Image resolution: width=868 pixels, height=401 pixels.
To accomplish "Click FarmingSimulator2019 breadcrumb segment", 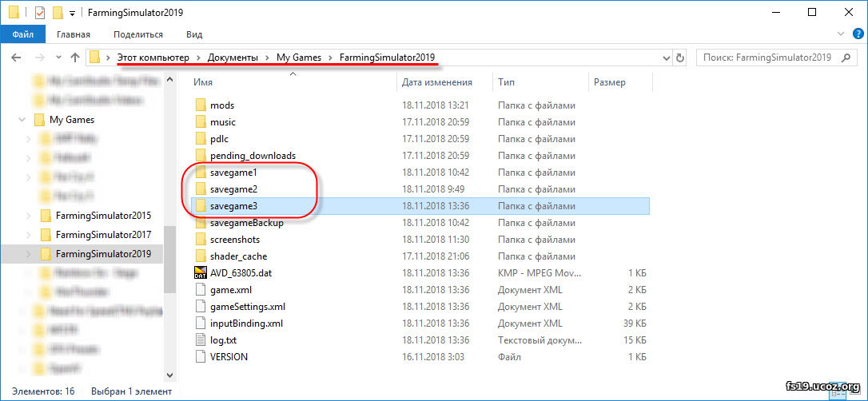I will point(387,57).
